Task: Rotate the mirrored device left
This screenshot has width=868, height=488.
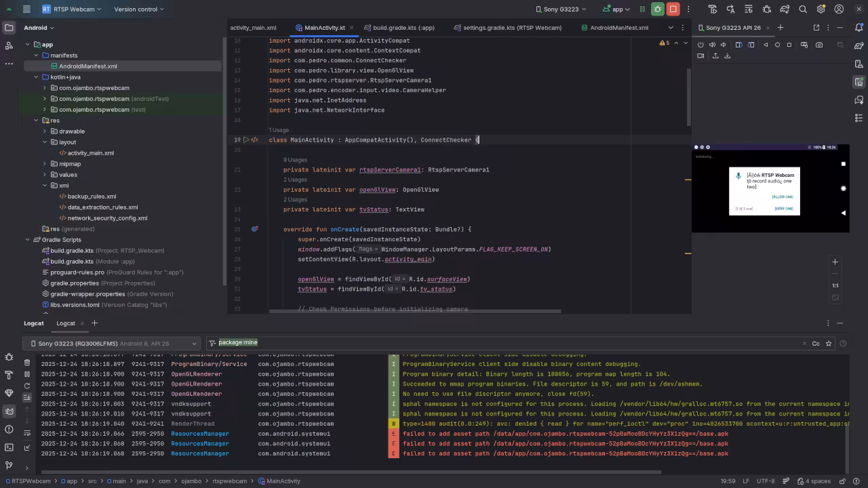Action: click(x=739, y=44)
